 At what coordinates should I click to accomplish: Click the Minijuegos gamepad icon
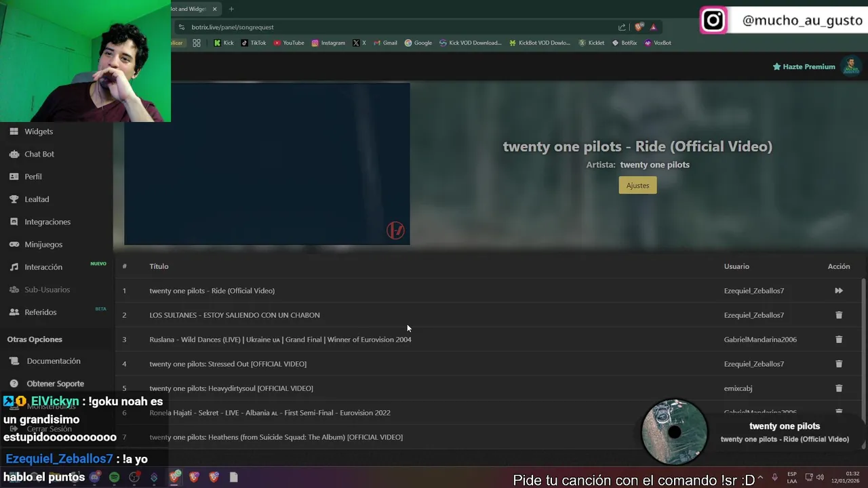tap(14, 244)
